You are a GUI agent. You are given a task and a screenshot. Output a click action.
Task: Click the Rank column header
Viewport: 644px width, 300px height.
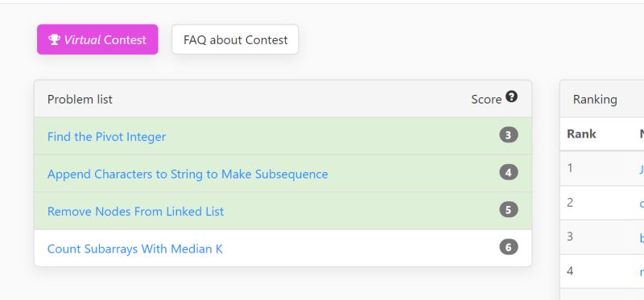click(581, 134)
